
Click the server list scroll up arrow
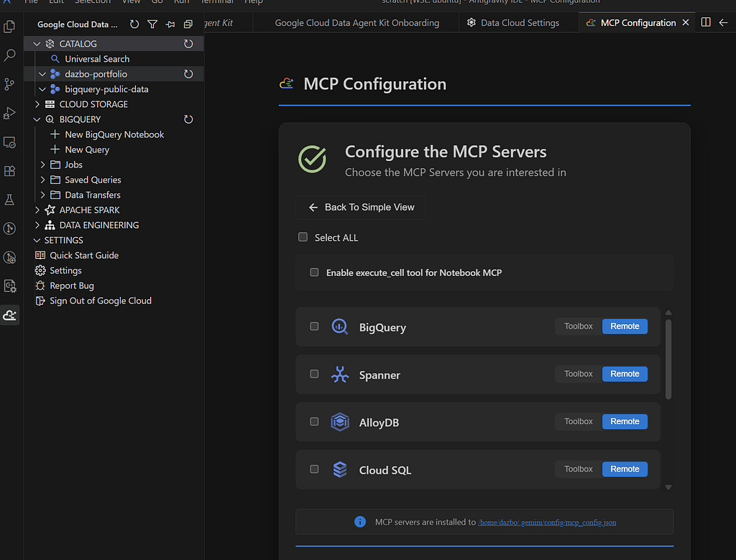668,313
